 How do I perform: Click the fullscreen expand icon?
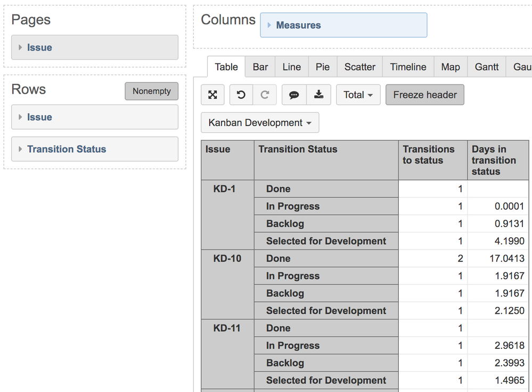(212, 95)
